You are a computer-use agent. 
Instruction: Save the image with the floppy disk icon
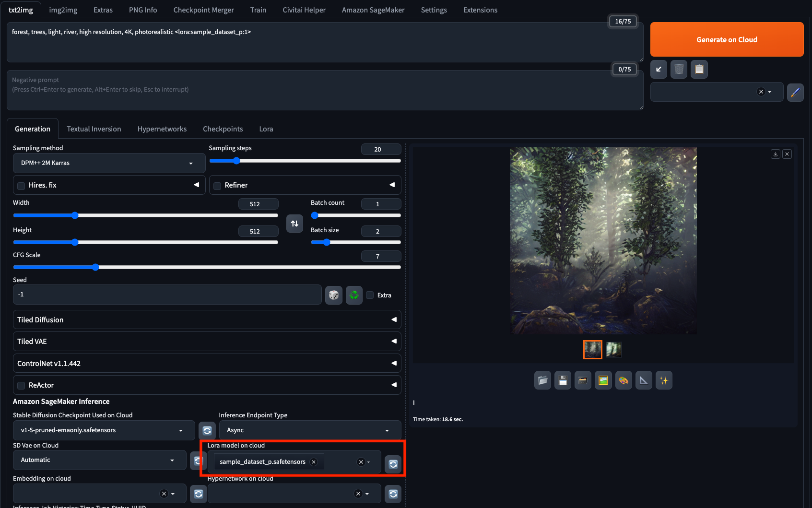pyautogui.click(x=563, y=380)
